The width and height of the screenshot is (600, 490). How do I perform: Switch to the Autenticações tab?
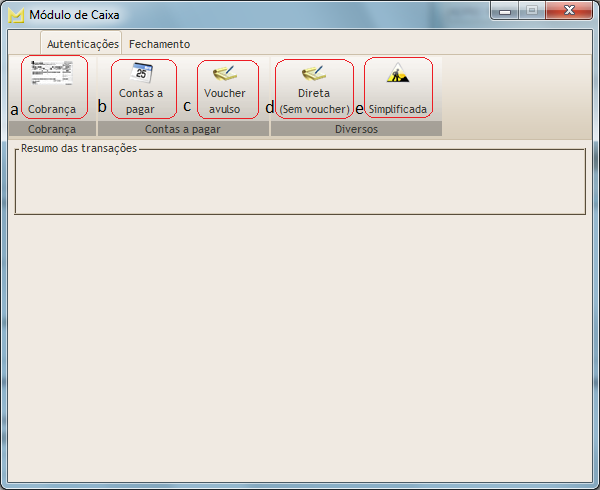pyautogui.click(x=82, y=44)
